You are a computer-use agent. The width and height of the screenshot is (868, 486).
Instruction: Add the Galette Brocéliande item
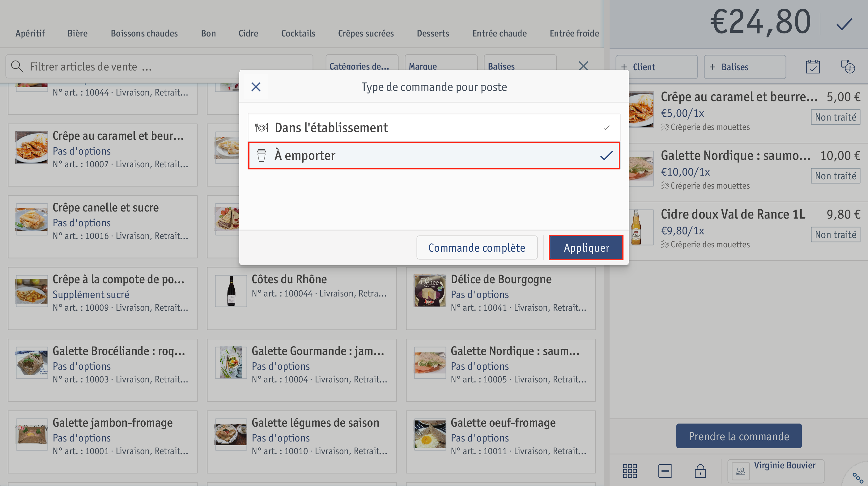point(103,370)
